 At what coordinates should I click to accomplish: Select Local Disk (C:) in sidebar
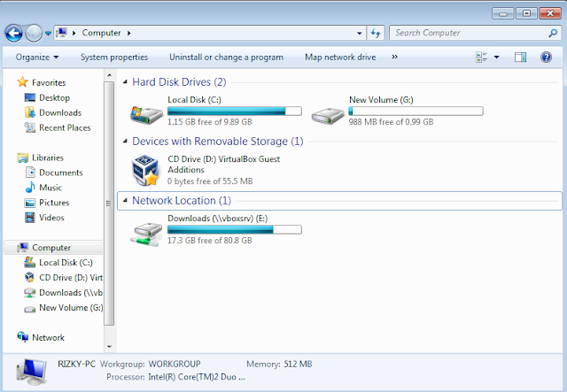click(66, 263)
